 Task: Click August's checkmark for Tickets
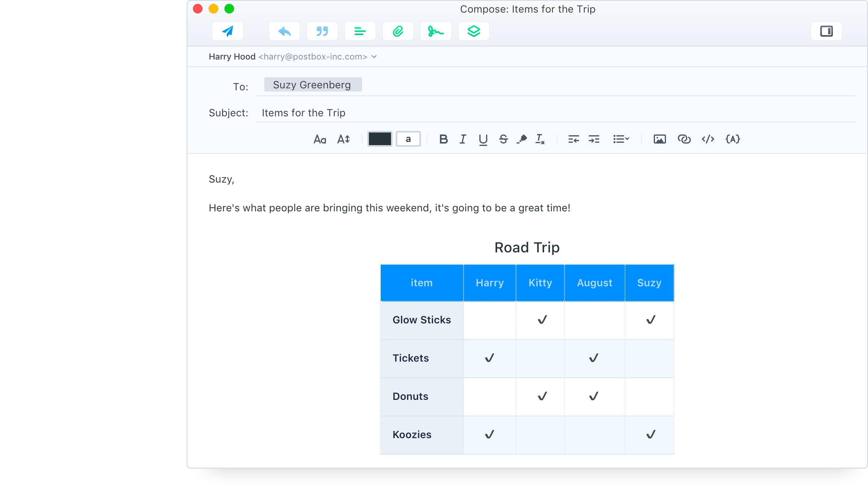tap(594, 358)
